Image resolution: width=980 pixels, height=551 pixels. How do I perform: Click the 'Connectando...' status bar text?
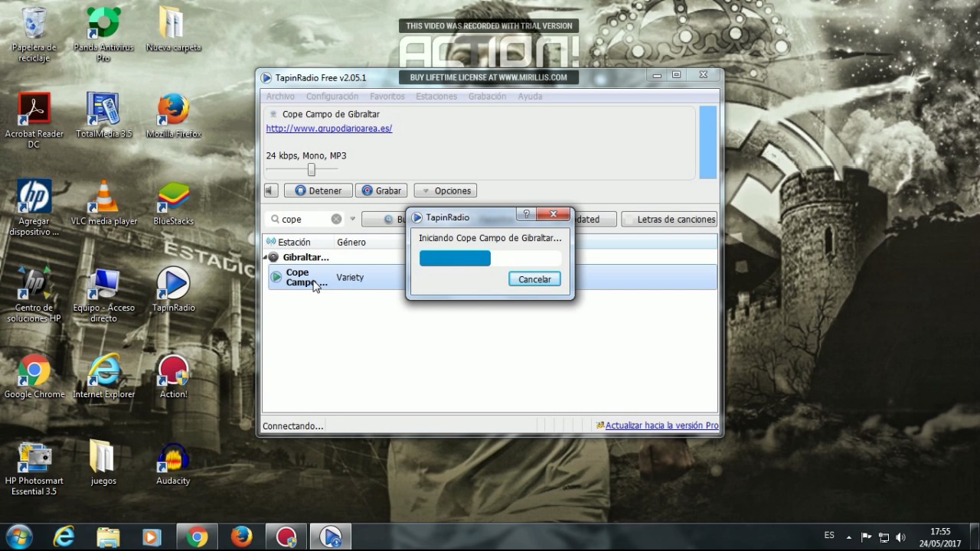tap(292, 425)
